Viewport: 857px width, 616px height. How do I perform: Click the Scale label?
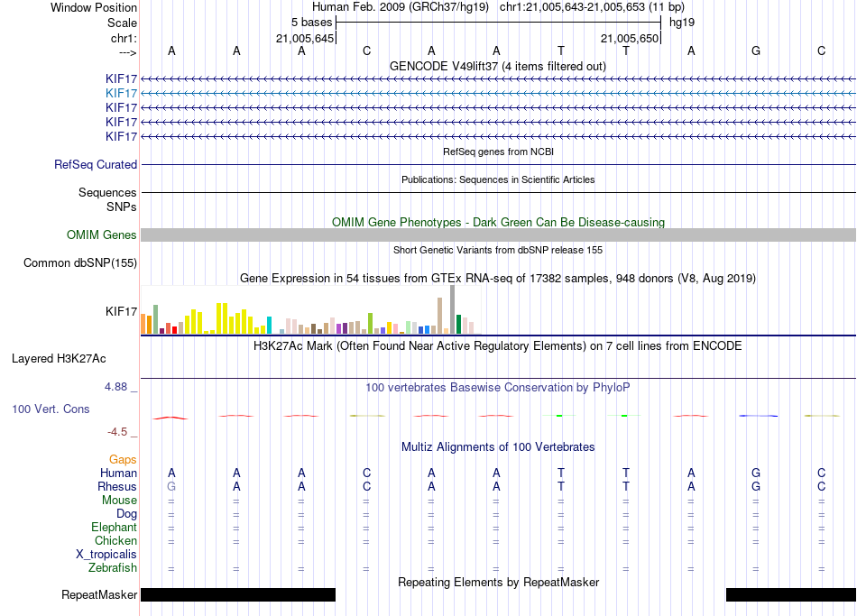(123, 23)
